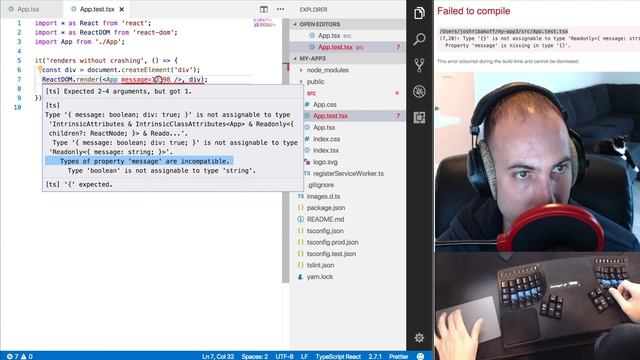This screenshot has width=640, height=360.
Task: Click line number 10 in the gutter
Action: click(17, 107)
